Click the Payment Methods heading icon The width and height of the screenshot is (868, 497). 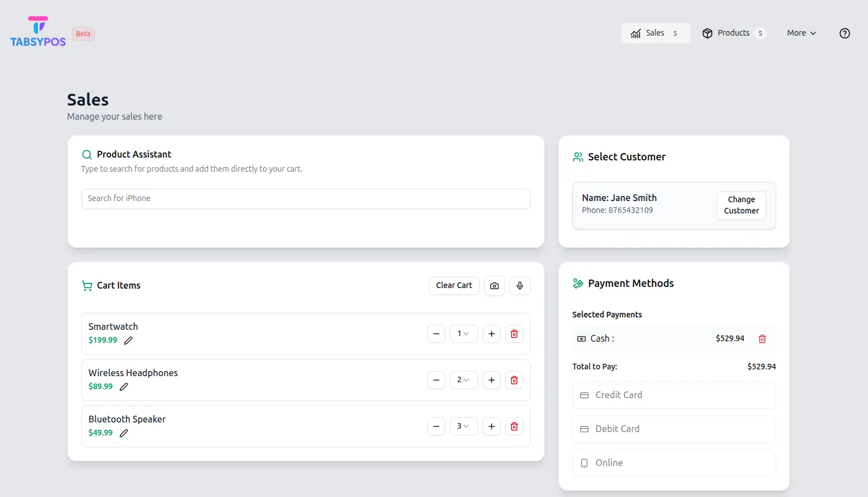coord(578,284)
